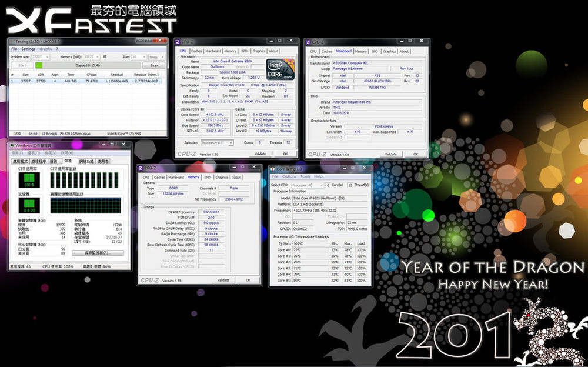Click '79.4781 GFlops peak' in LinX status bar

75,134
